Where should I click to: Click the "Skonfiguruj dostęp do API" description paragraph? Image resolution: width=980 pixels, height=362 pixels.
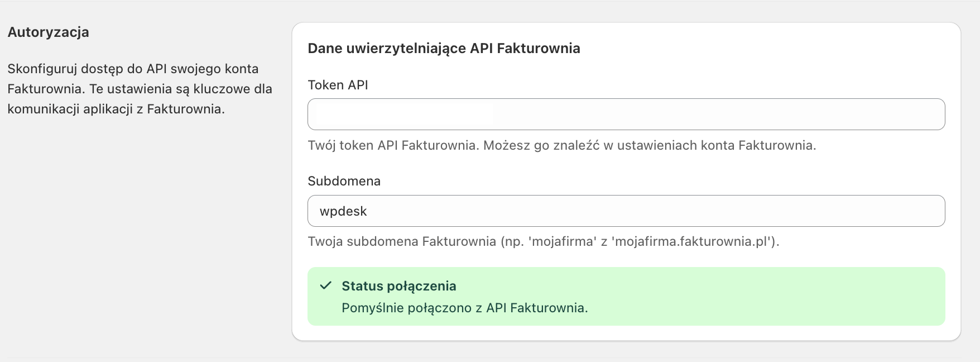pyautogui.click(x=133, y=69)
